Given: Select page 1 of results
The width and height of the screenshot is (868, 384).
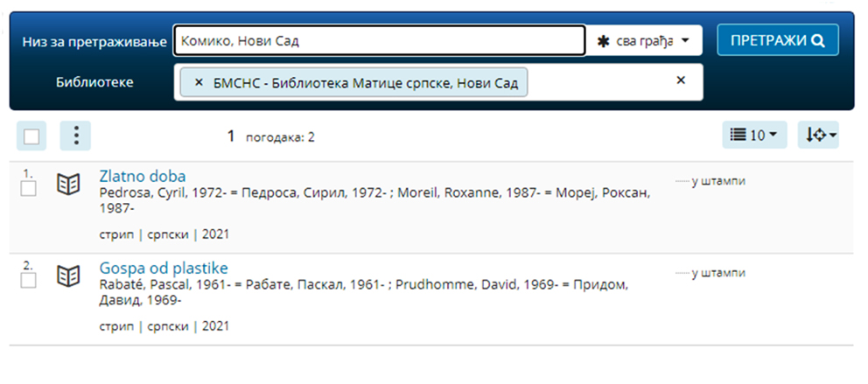Looking at the screenshot, I should coord(231,136).
